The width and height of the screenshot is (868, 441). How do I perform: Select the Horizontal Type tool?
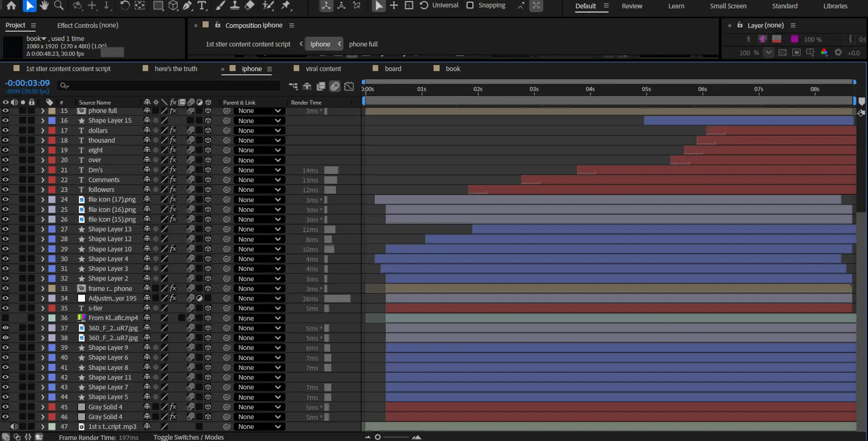202,6
